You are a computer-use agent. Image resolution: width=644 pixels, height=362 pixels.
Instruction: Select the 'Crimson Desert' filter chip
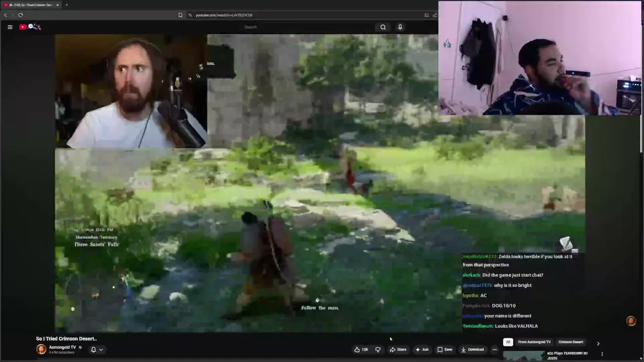[x=571, y=342]
